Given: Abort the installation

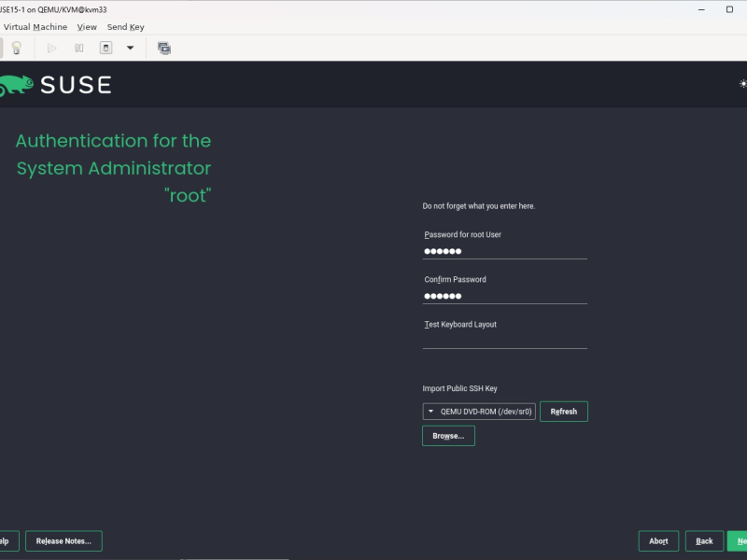Looking at the screenshot, I should [658, 541].
